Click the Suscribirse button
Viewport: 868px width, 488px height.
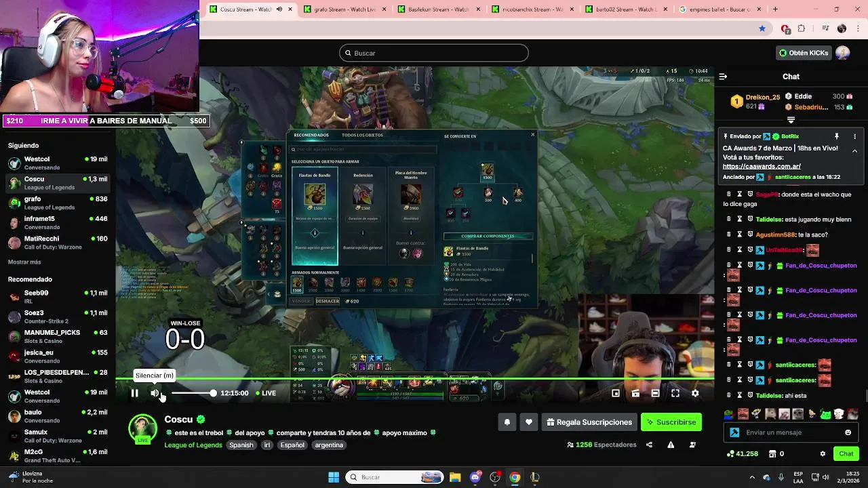671,422
